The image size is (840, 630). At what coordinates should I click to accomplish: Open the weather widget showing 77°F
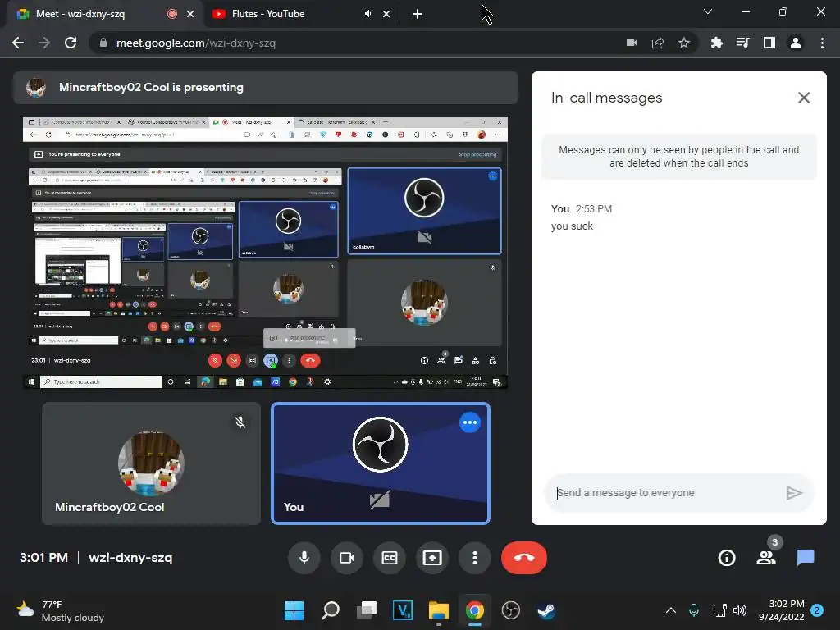pos(60,610)
